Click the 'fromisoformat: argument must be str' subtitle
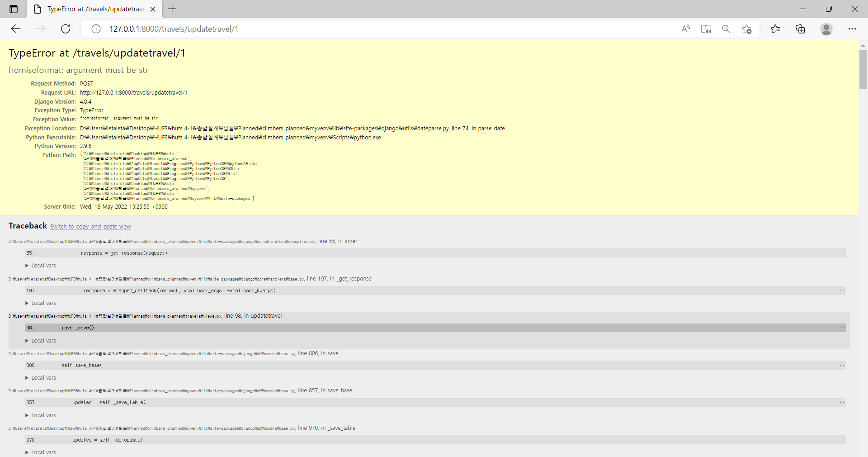Viewport: 868px width, 457px height. pyautogui.click(x=78, y=70)
